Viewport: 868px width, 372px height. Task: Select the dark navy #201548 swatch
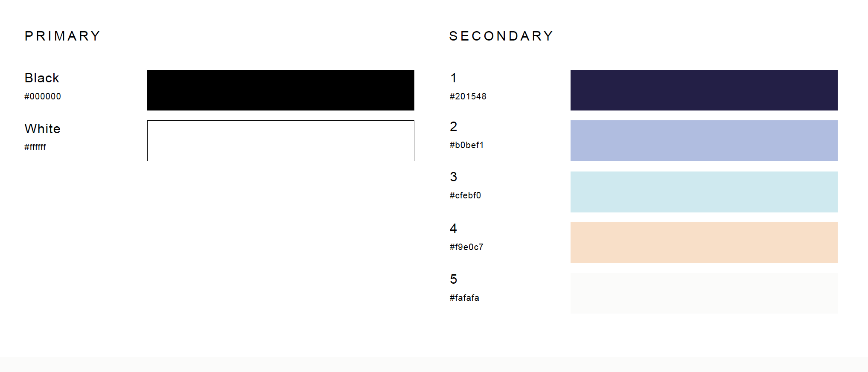click(x=704, y=90)
